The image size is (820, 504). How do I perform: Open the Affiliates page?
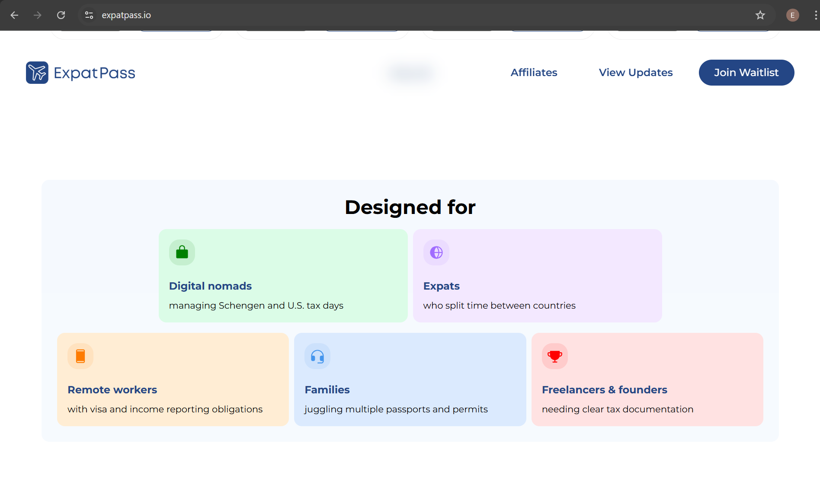click(x=534, y=72)
